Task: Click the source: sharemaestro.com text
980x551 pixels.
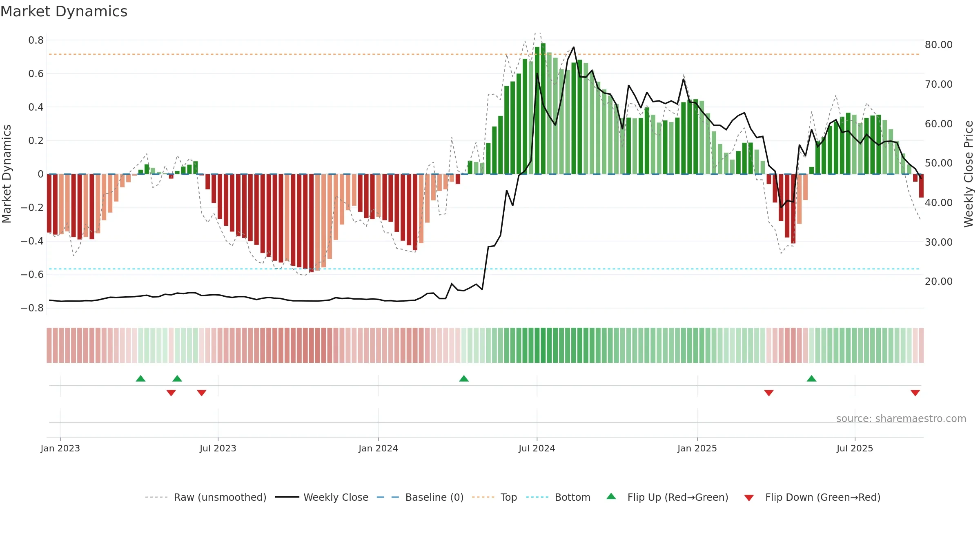Action: click(901, 418)
